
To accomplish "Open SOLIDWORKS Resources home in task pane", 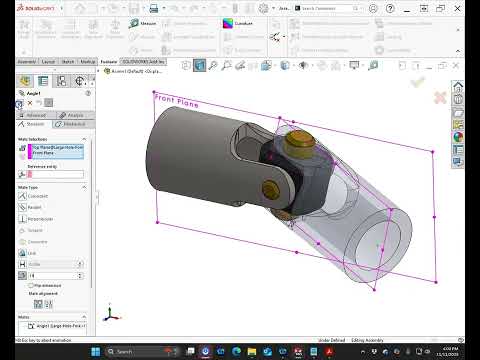I will pos(458,87).
